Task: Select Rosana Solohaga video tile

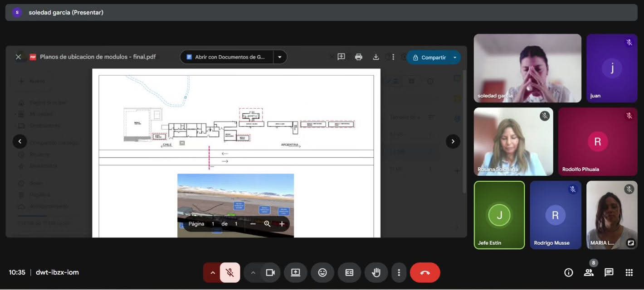Action: pos(513,141)
